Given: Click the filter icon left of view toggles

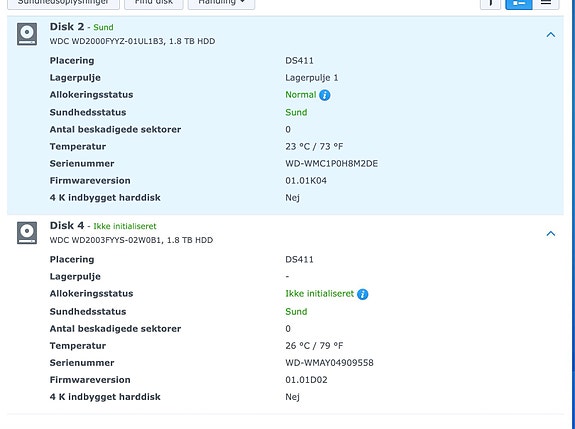Looking at the screenshot, I should (x=490, y=4).
